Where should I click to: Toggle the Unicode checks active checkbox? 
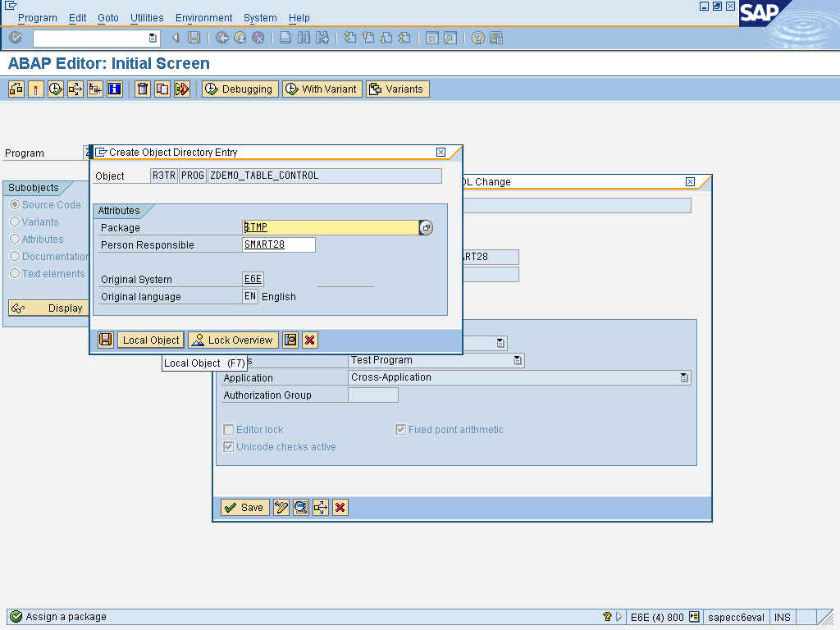pyautogui.click(x=228, y=446)
